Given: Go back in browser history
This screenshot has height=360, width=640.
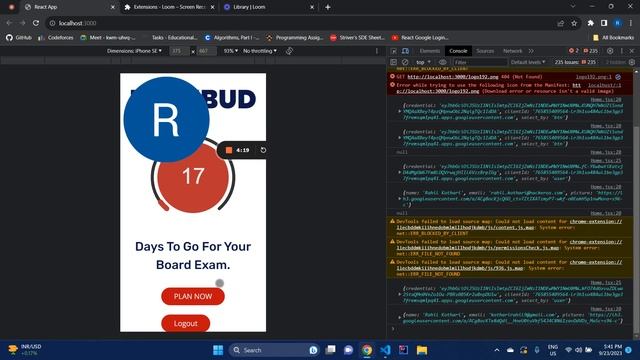Looking at the screenshot, I should click(x=9, y=23).
